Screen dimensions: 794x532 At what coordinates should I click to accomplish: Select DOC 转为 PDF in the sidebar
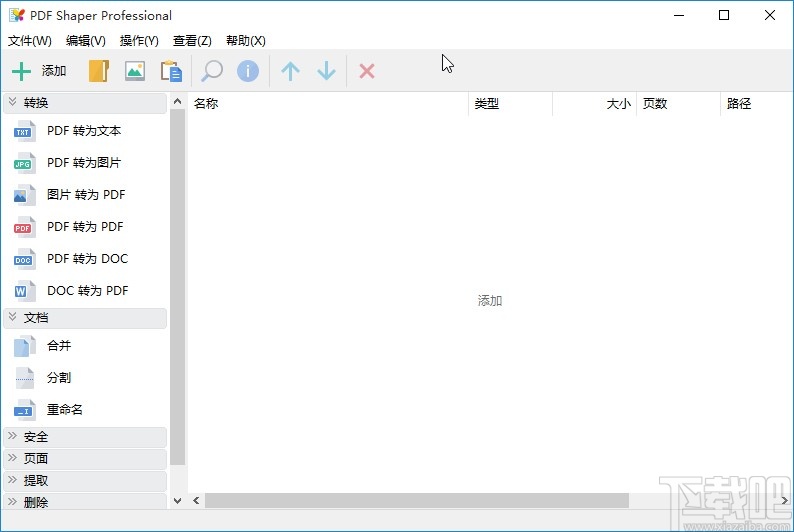tap(88, 291)
